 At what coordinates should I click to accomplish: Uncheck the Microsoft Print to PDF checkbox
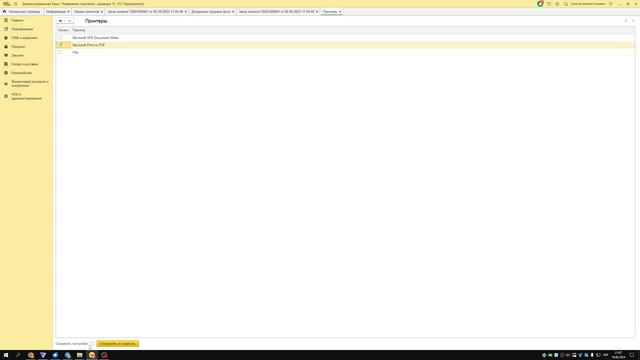(60, 45)
